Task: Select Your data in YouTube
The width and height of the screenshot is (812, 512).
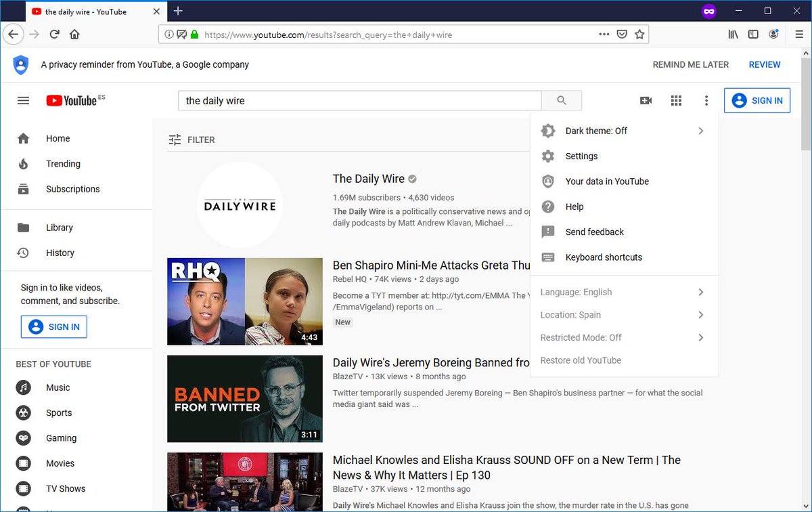Action: tap(625, 182)
